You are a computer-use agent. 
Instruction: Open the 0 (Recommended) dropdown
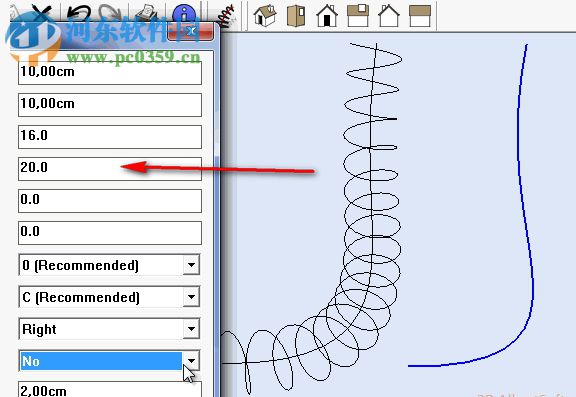(191, 265)
